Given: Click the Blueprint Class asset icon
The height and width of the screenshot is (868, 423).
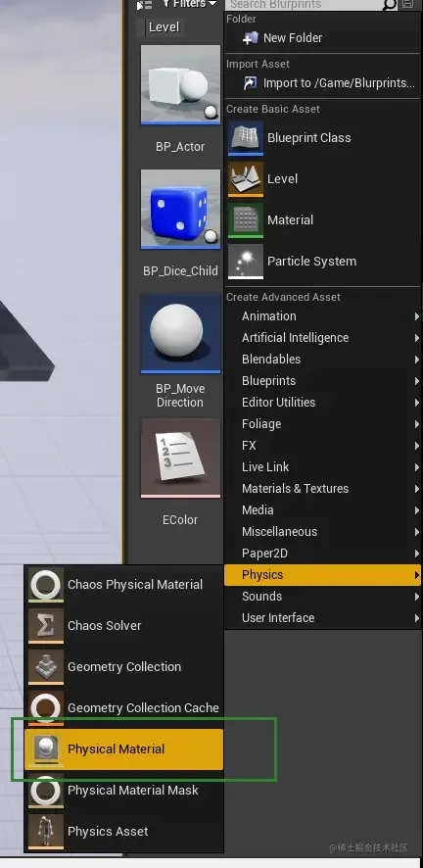Looking at the screenshot, I should pyautogui.click(x=246, y=138).
